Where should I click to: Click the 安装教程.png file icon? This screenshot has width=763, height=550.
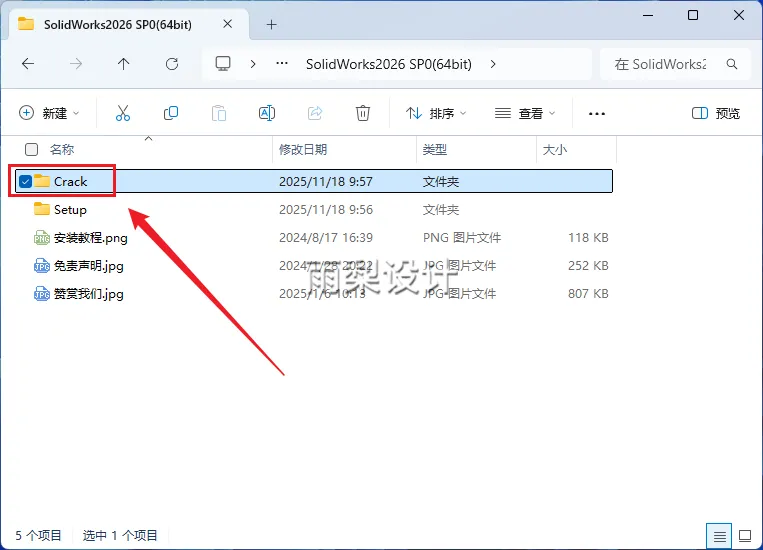pos(42,238)
